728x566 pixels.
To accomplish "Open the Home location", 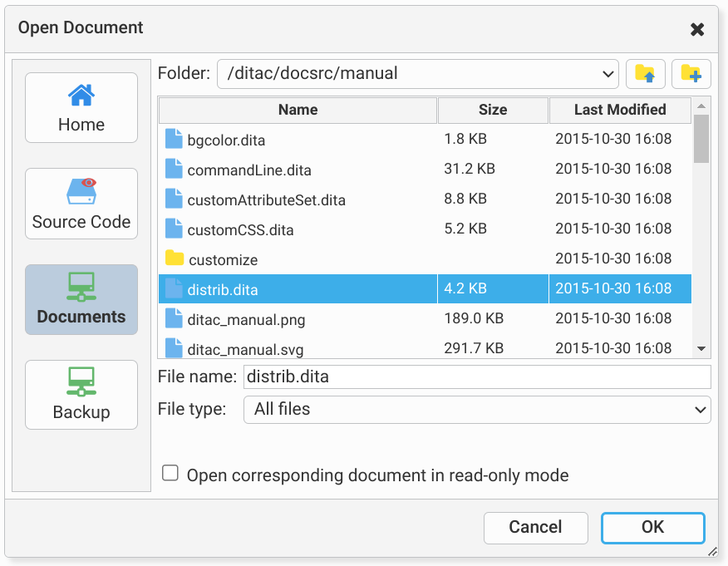I will point(81,108).
